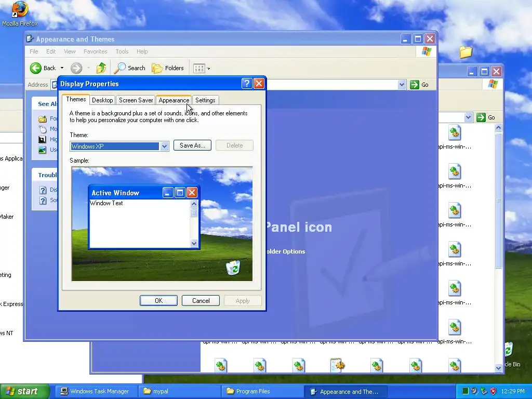This screenshot has width=532, height=399.
Task: Click the Display troubleshooter help icon
Action: (x=43, y=190)
